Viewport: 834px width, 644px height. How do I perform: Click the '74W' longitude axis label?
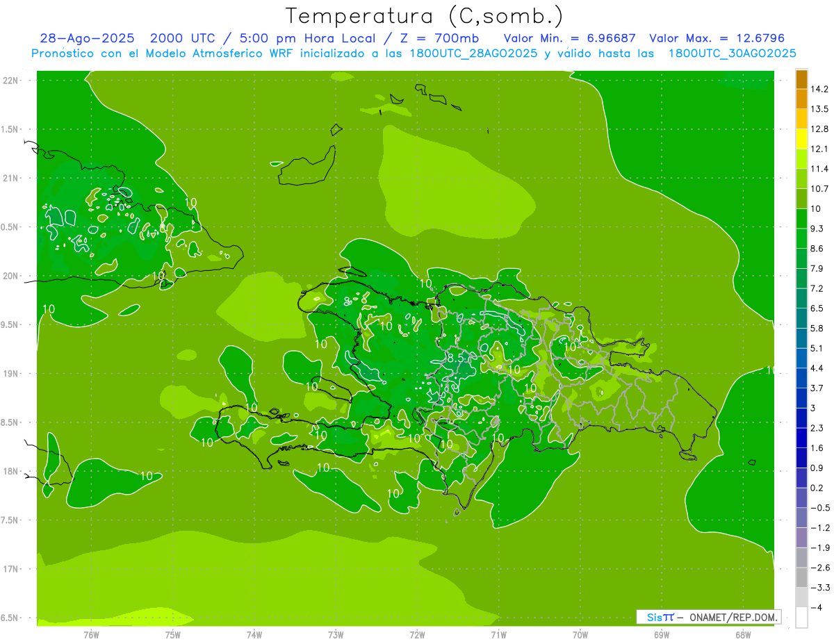tap(254, 634)
